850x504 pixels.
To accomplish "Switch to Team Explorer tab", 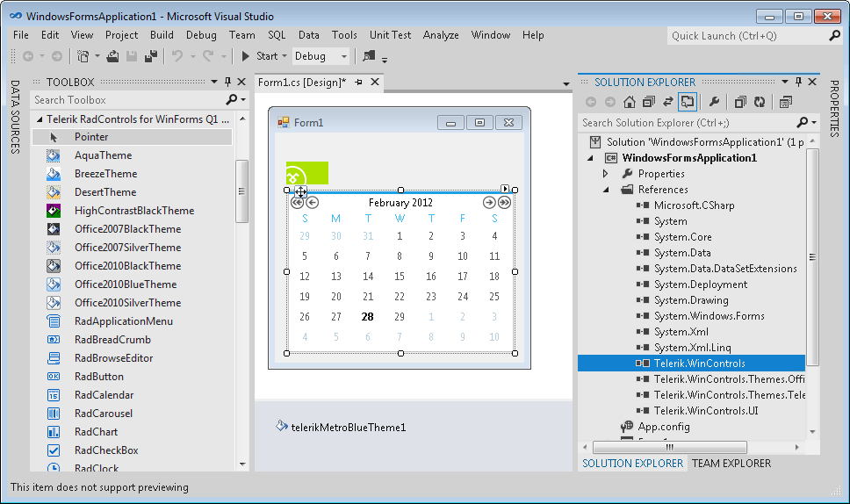I will coord(731,464).
